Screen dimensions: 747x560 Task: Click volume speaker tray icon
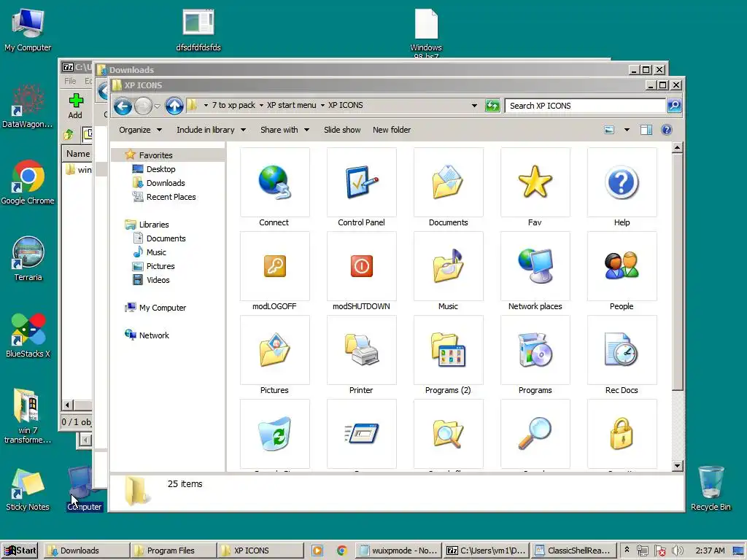(677, 551)
